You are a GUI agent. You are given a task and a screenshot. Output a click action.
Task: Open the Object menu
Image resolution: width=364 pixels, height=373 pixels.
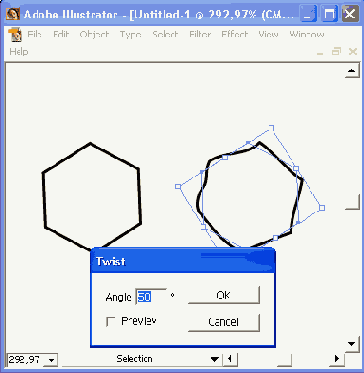(94, 35)
